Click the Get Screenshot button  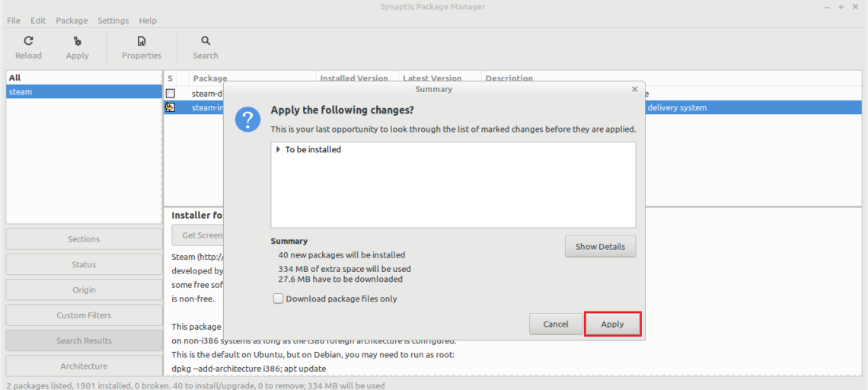pyautogui.click(x=198, y=235)
